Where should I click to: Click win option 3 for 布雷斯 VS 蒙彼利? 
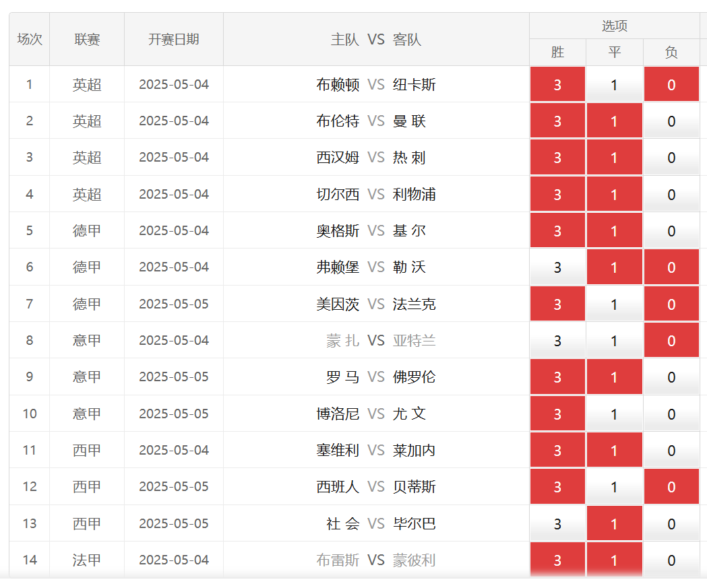point(557,560)
